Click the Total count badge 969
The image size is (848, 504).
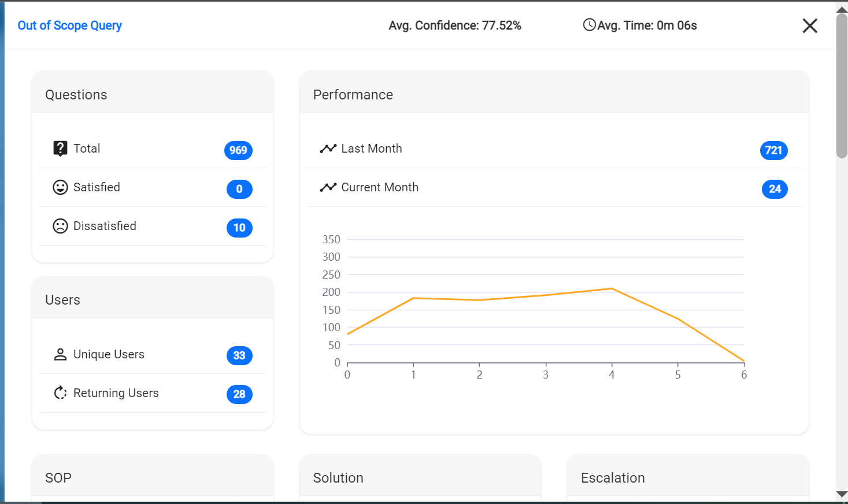pos(238,150)
